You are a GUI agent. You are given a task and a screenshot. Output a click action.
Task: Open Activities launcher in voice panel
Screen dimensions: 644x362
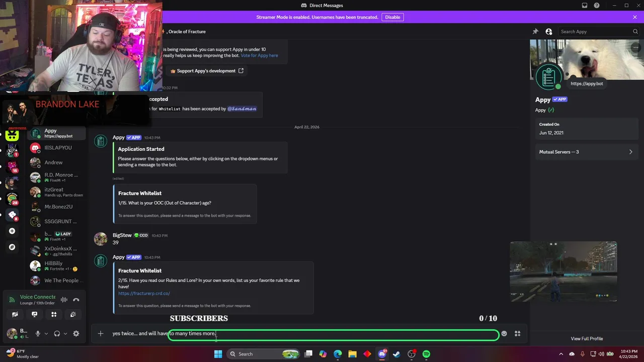coord(54,314)
